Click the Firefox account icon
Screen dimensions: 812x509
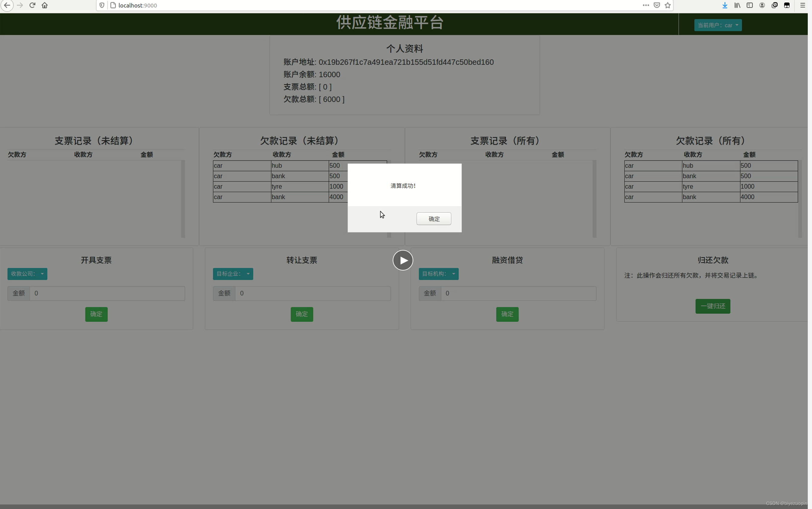(x=762, y=5)
